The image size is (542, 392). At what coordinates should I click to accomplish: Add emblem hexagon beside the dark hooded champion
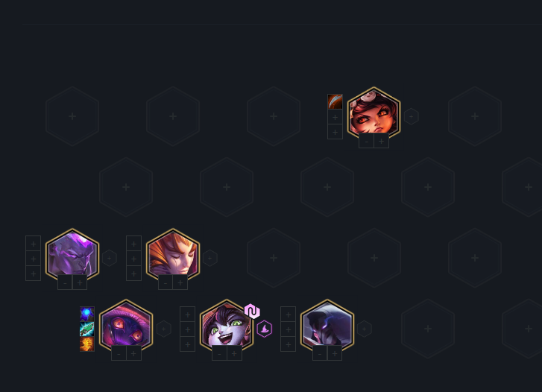click(364, 329)
